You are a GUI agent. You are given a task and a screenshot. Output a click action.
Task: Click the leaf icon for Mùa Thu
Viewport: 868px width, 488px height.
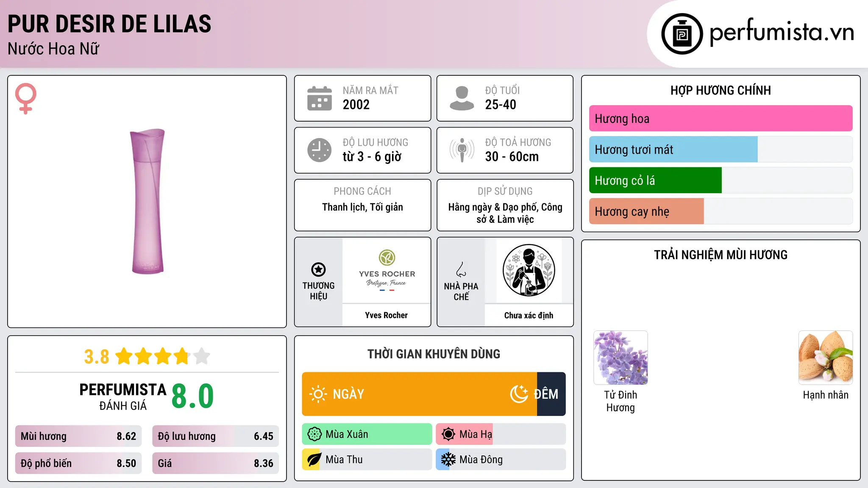click(x=314, y=460)
